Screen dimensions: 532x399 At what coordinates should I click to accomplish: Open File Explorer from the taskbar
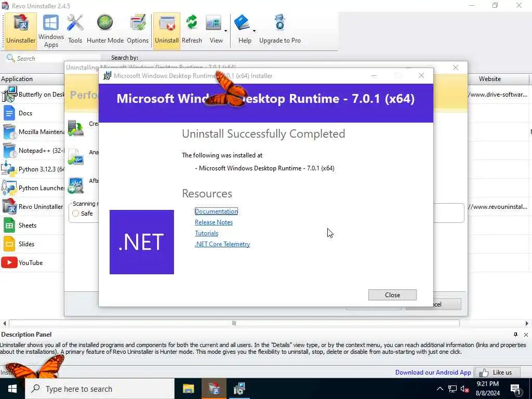188,389
